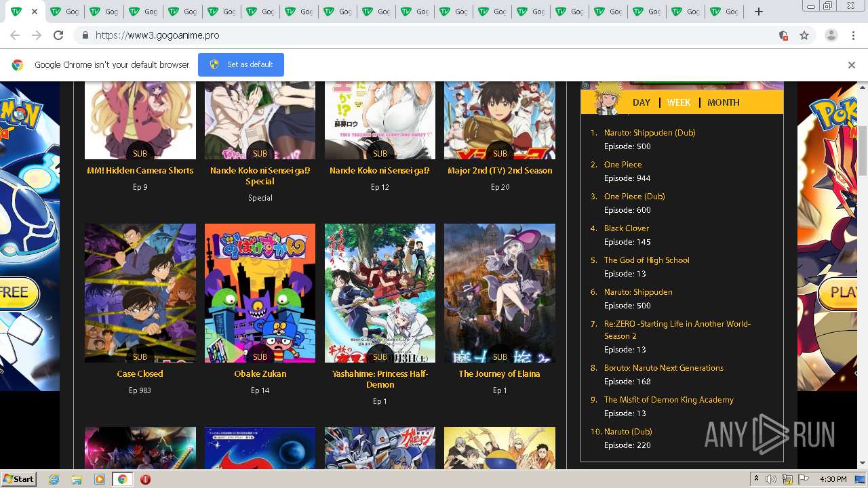Click Episode: 944 text under One Piece

627,178
